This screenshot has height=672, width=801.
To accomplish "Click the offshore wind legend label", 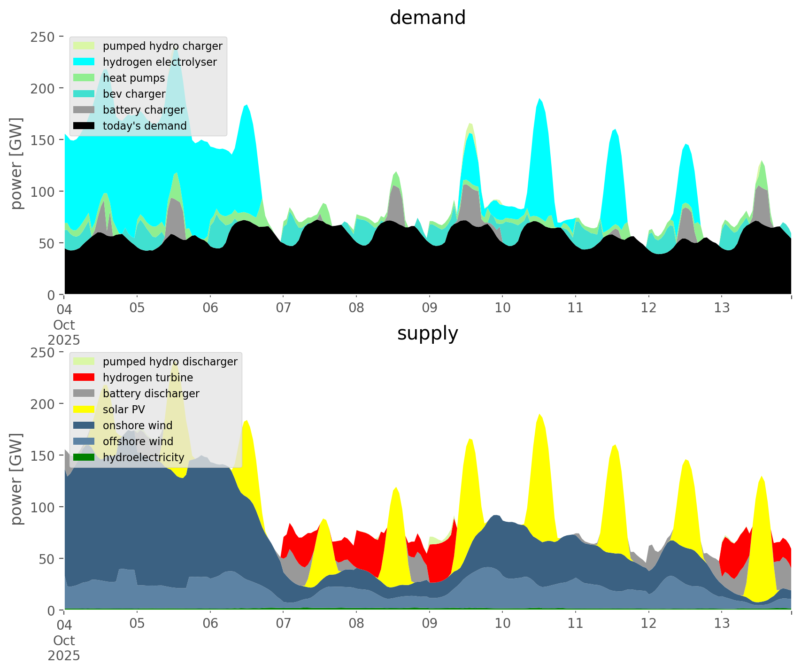I will coord(138,441).
